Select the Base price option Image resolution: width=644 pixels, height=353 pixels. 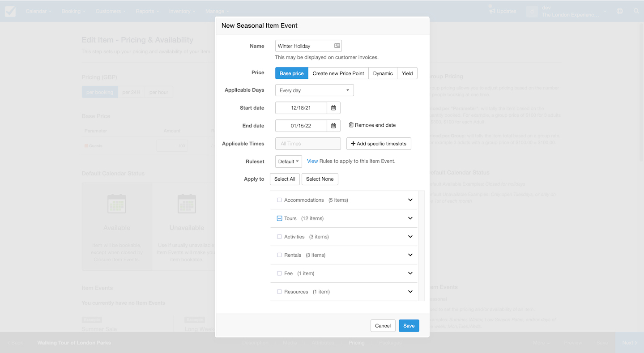point(292,73)
